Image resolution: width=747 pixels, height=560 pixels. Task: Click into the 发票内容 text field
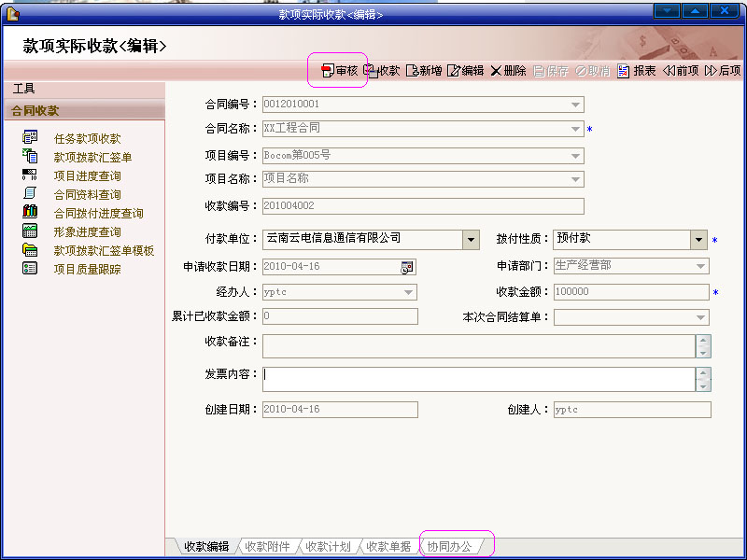click(476, 378)
